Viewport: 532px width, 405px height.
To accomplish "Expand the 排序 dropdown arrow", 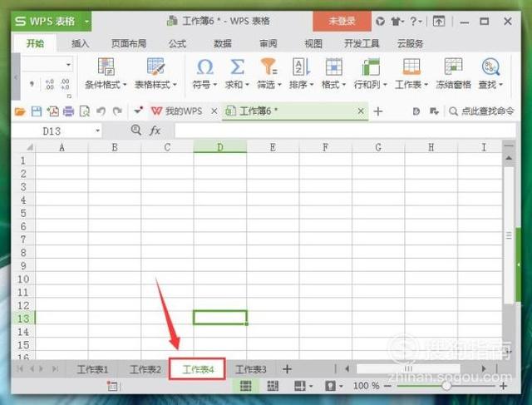I will 312,84.
